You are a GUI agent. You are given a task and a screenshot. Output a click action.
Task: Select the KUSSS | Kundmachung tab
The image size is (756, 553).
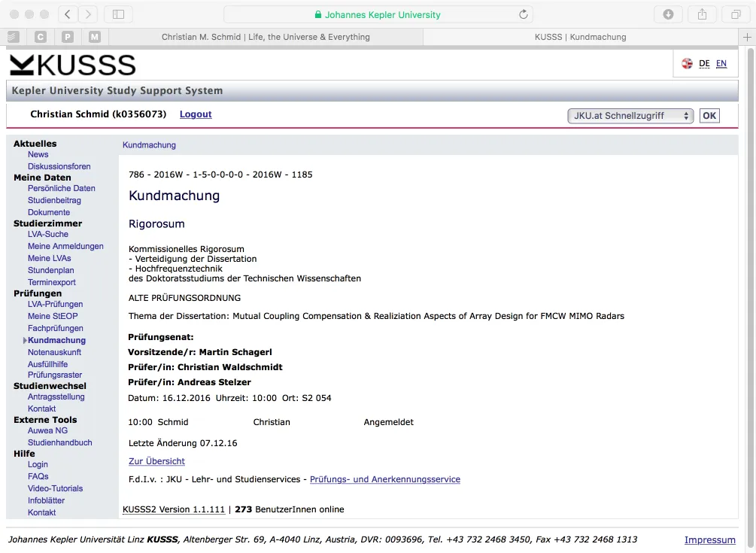(581, 37)
